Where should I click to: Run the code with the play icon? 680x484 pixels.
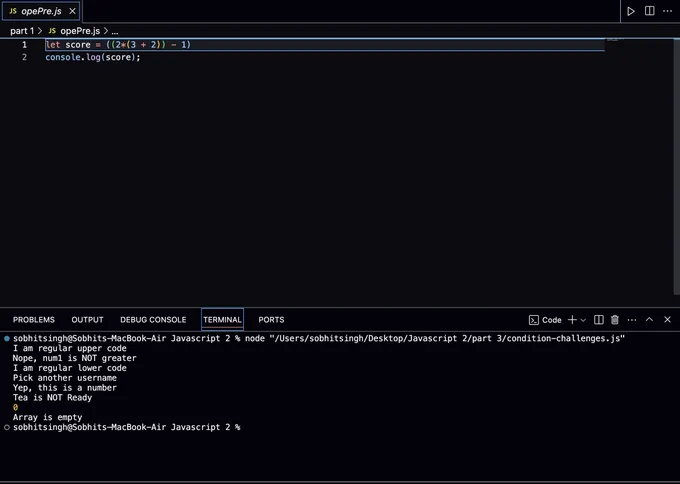[x=631, y=11]
